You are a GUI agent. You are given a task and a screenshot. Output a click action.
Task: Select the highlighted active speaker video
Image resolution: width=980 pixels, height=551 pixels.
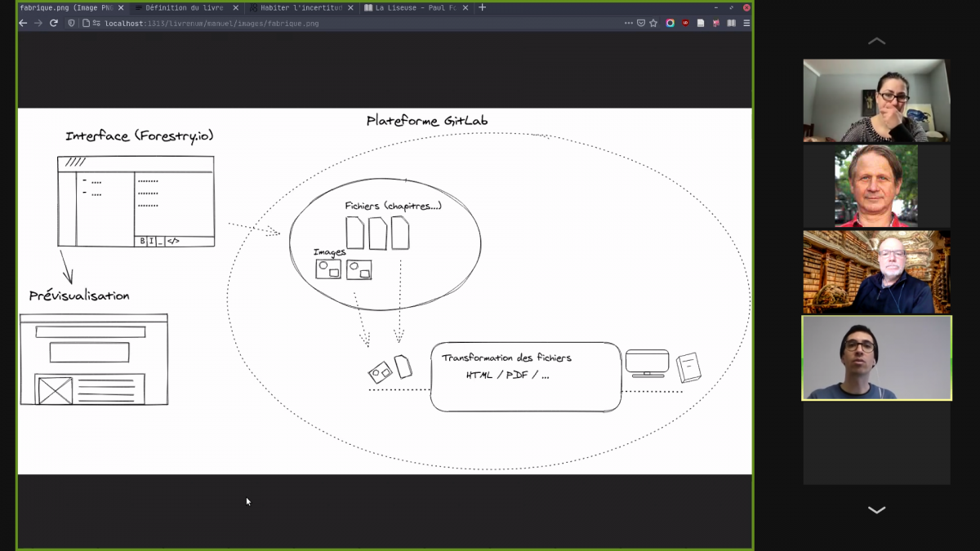pyautogui.click(x=876, y=358)
